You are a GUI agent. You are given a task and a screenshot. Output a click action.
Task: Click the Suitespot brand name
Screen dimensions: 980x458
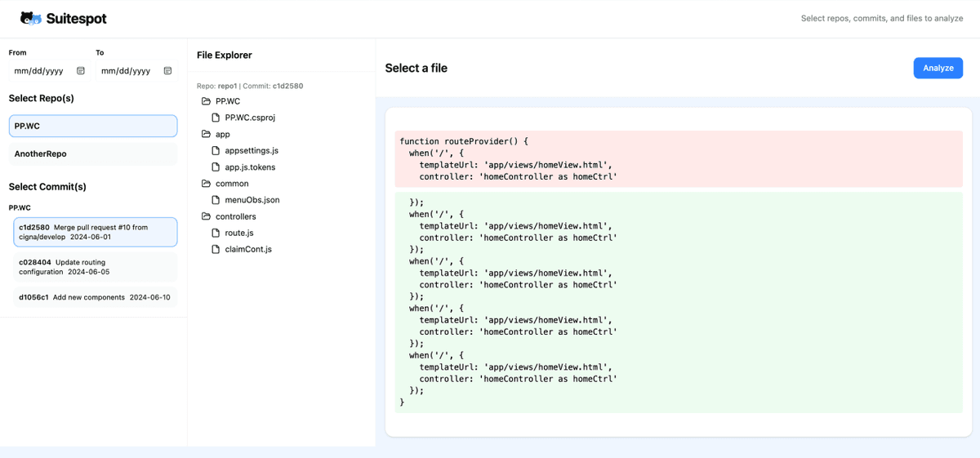coord(77,18)
